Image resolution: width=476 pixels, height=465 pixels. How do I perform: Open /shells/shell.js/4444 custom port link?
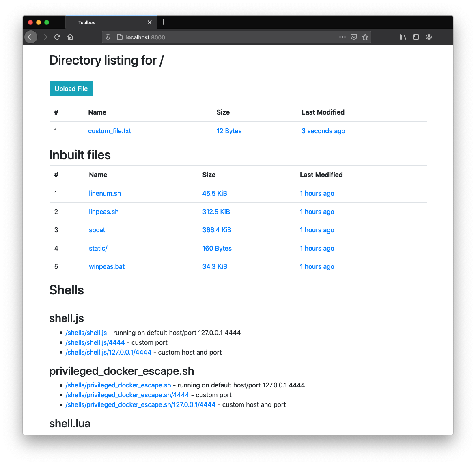click(x=95, y=342)
